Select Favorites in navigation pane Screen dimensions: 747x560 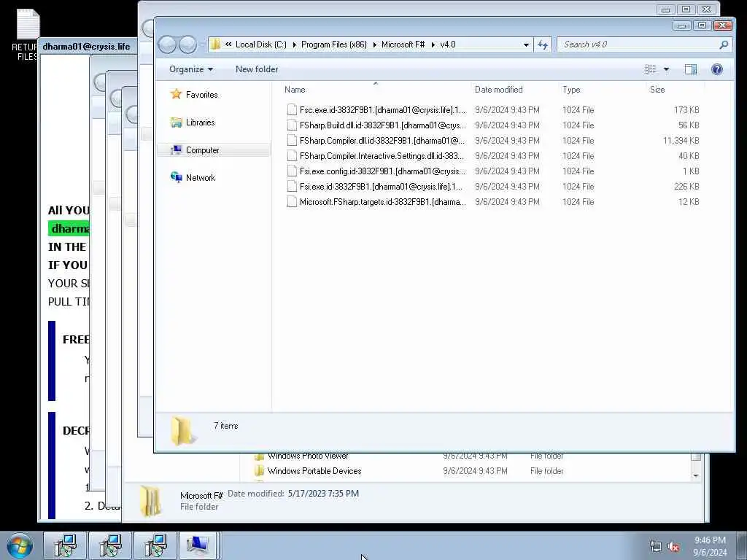(202, 95)
